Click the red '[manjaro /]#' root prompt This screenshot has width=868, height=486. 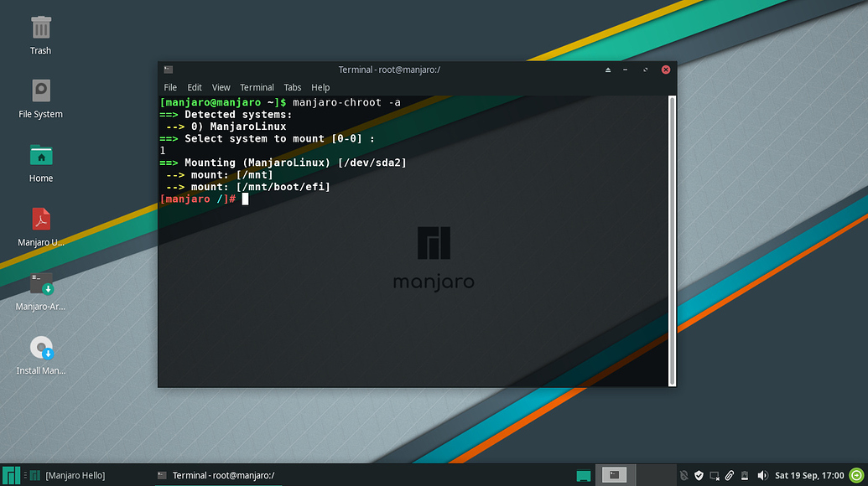(198, 199)
